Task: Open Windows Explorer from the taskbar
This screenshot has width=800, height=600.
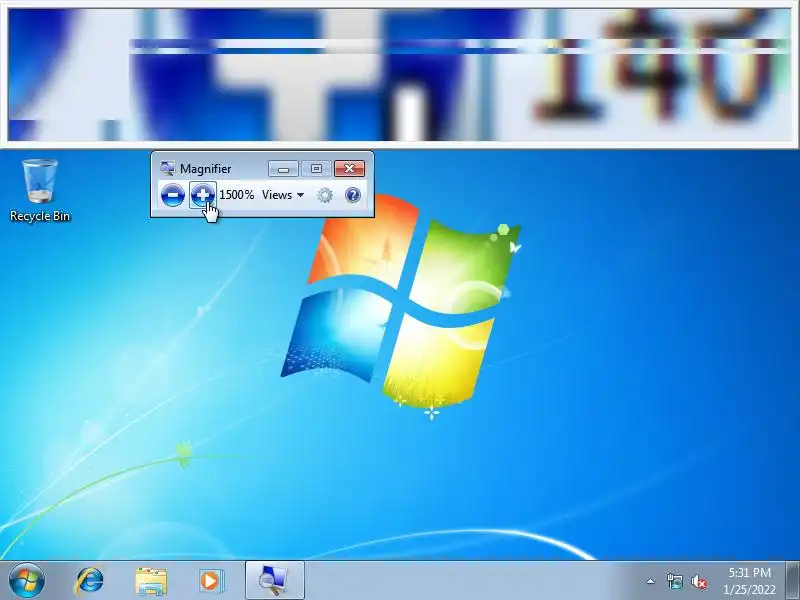Action: tap(151, 581)
